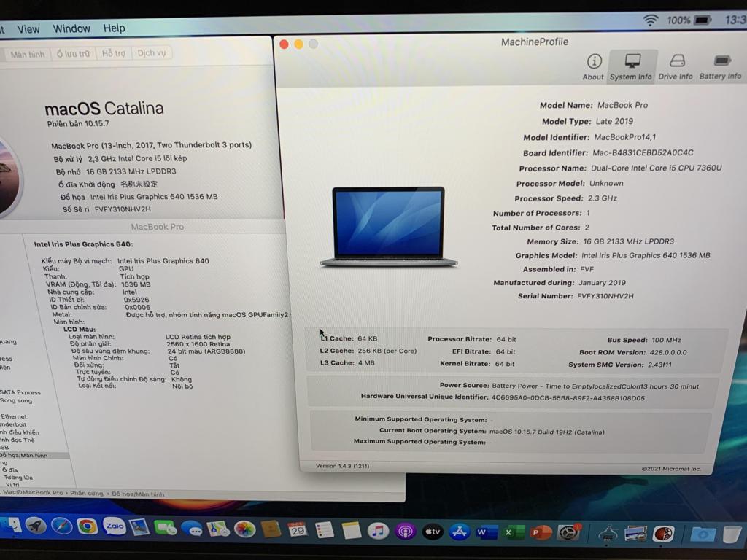The height and width of the screenshot is (560, 747).
Task: Minimize the MachineProfile window
Action: pyautogui.click(x=298, y=44)
